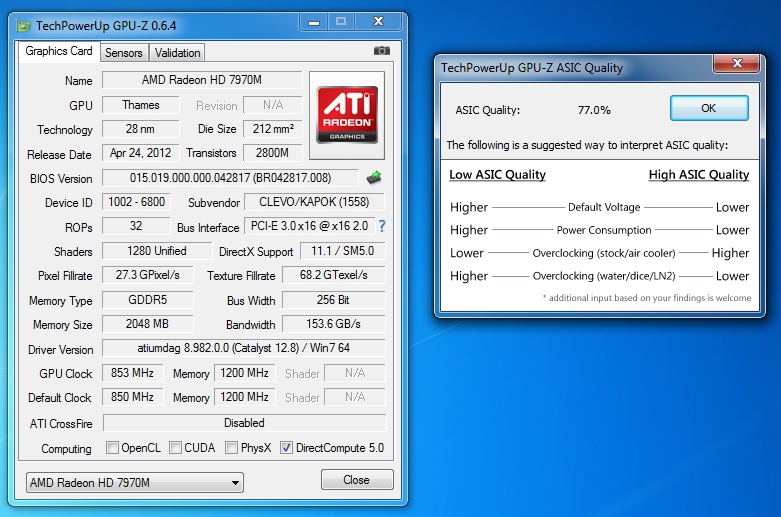
Task: Click the Bus Width field 256 Bit
Action: (333, 300)
